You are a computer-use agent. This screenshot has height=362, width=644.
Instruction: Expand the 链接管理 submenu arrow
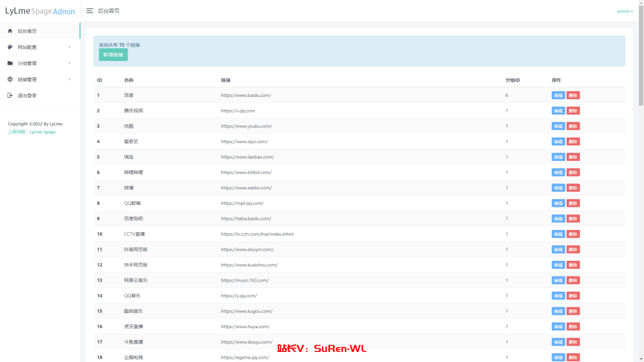pos(69,79)
